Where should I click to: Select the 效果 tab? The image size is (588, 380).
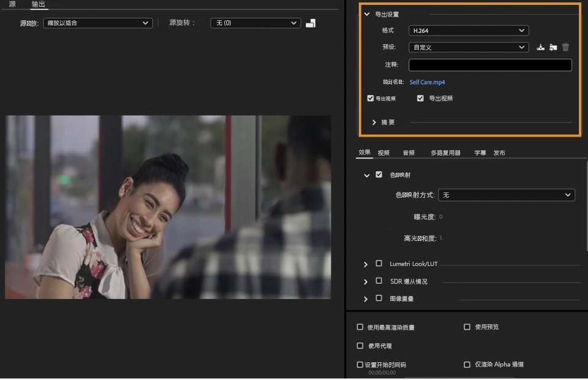(364, 152)
